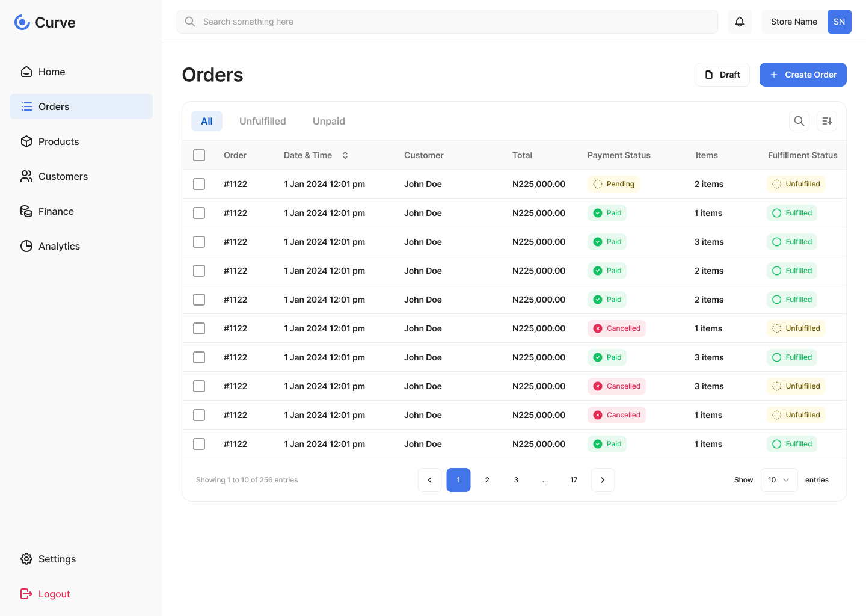
Task: Click the Customer column header
Action: 424,155
